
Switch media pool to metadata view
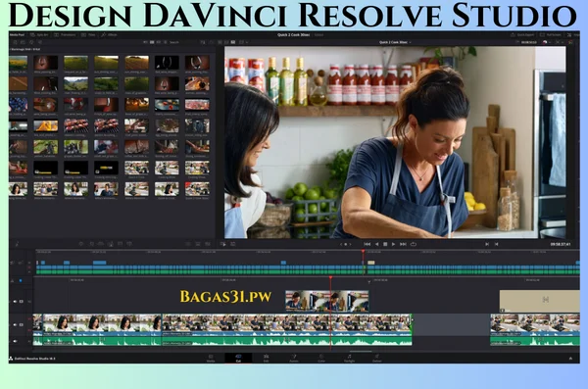point(145,42)
